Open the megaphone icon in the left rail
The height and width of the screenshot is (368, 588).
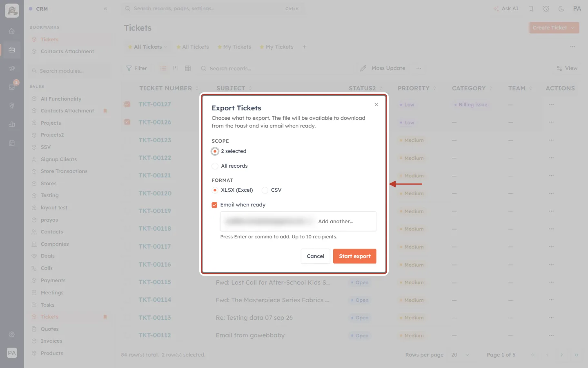pos(12,68)
